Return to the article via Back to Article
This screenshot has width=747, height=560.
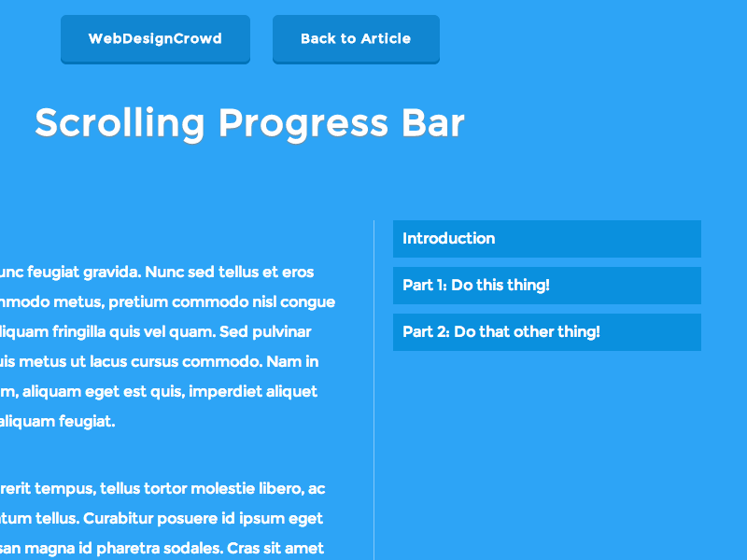point(356,39)
